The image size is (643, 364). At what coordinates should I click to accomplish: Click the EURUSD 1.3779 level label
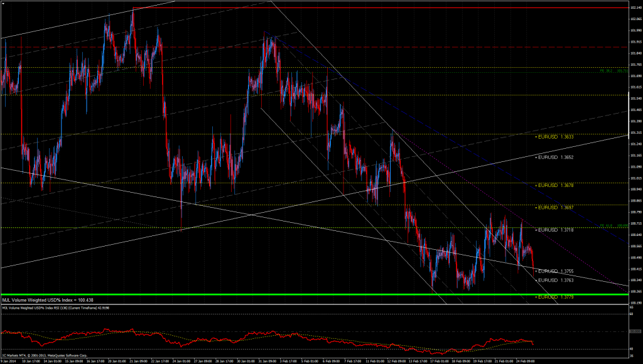click(556, 297)
